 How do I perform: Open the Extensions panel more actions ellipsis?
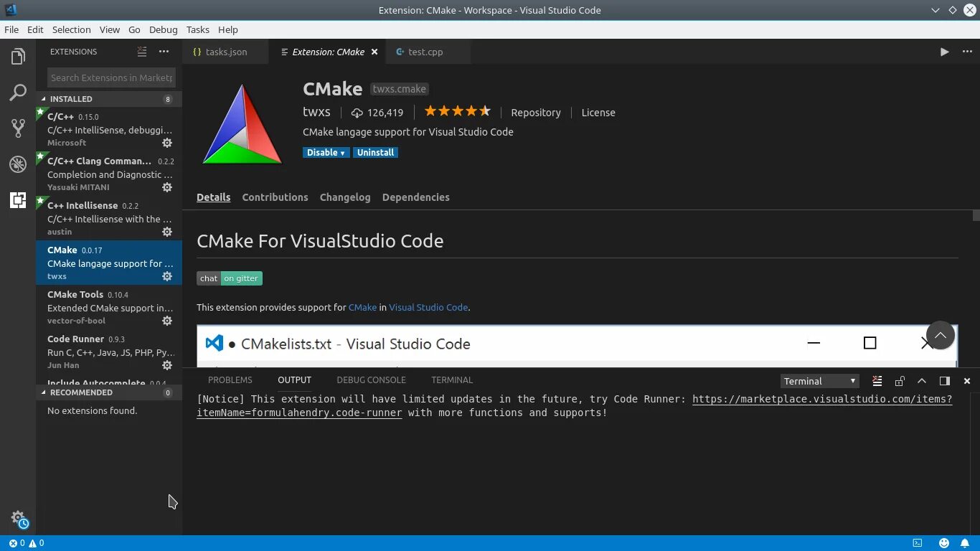pos(164,52)
